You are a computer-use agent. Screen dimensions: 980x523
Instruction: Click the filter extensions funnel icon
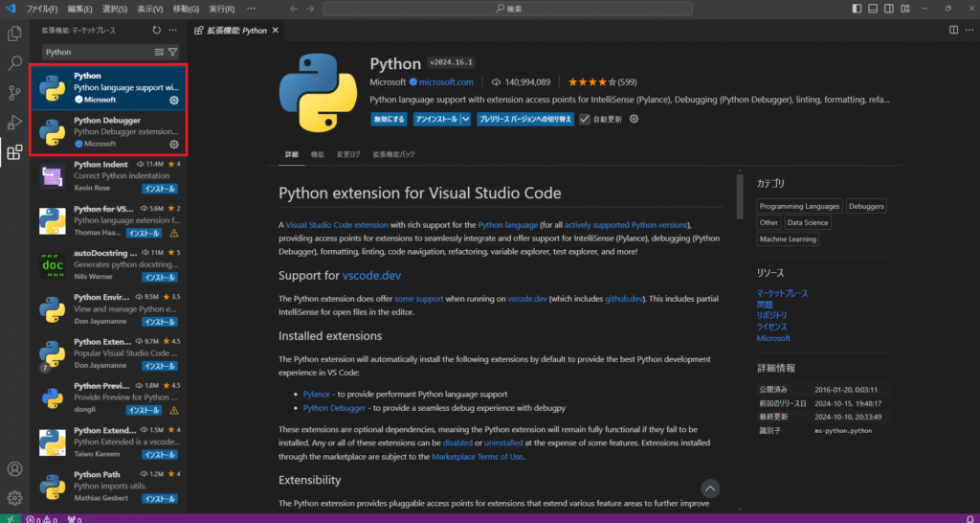point(173,52)
